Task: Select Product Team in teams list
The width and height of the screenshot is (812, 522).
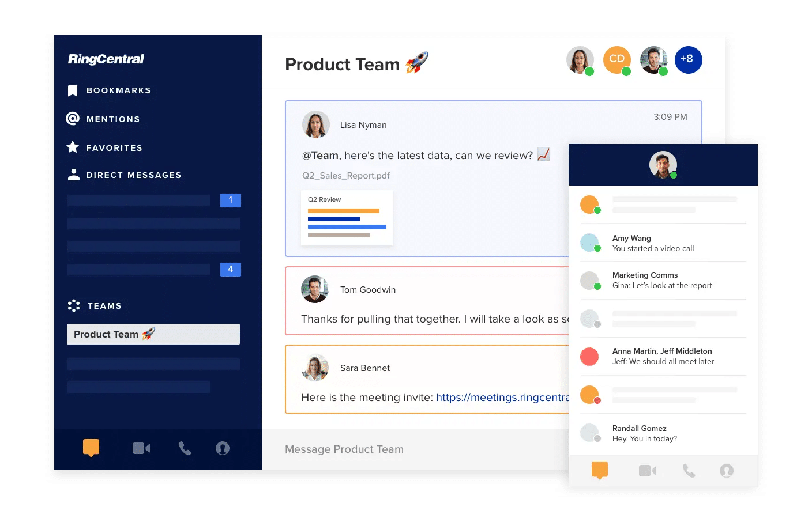Action: pos(153,334)
